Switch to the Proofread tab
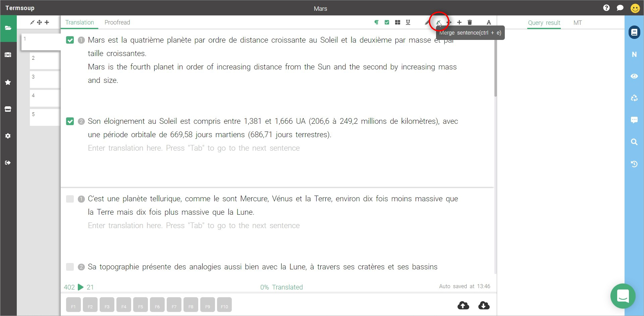644x316 pixels. point(117,22)
